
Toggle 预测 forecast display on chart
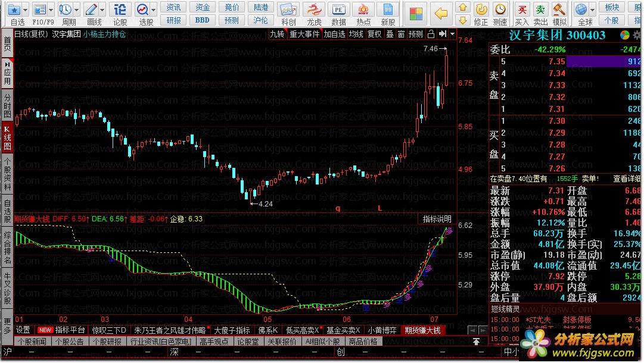click(416, 34)
